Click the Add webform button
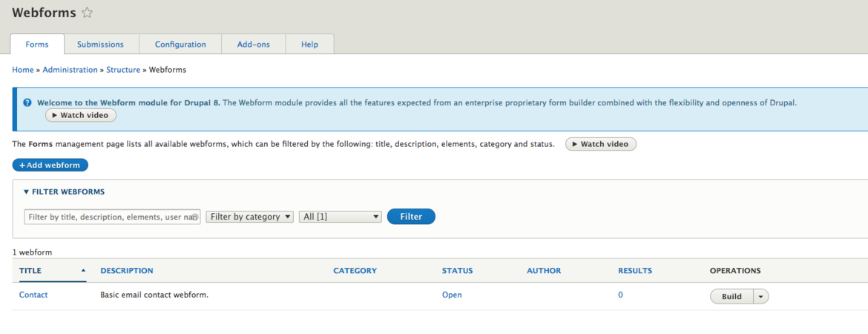 50,165
